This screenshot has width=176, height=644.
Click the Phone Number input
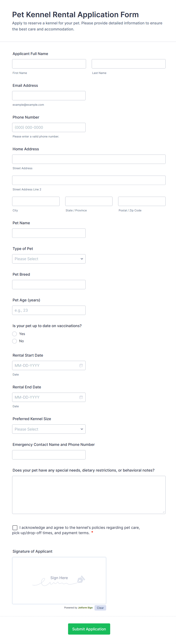pos(49,127)
